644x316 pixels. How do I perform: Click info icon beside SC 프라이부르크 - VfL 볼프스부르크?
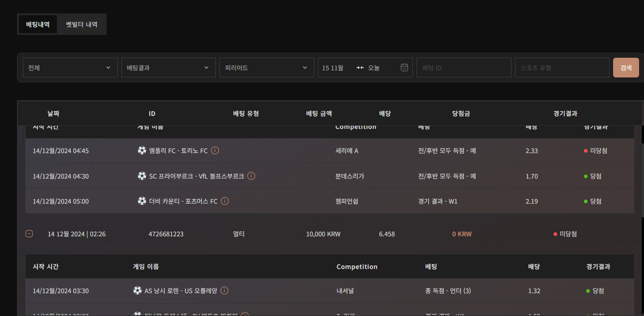[251, 176]
